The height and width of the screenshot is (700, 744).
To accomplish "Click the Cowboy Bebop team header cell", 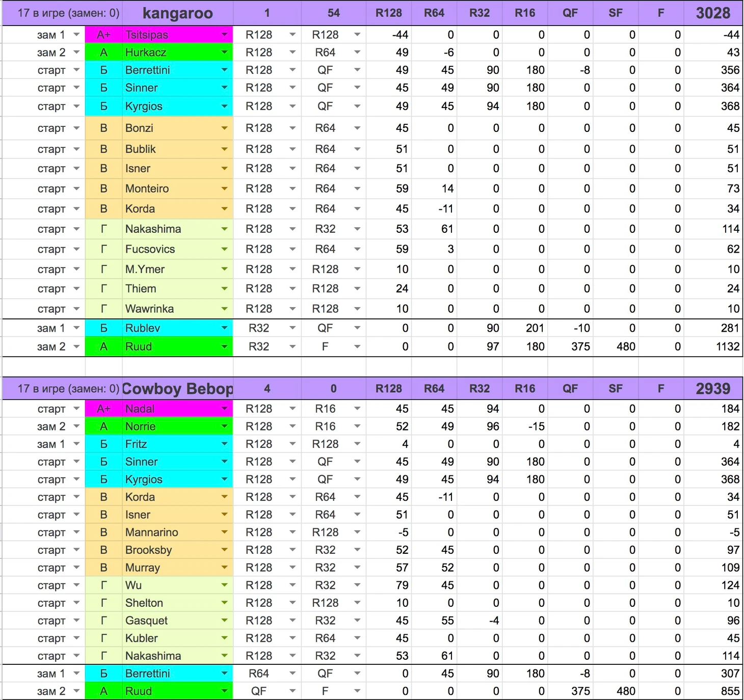I will [x=177, y=389].
